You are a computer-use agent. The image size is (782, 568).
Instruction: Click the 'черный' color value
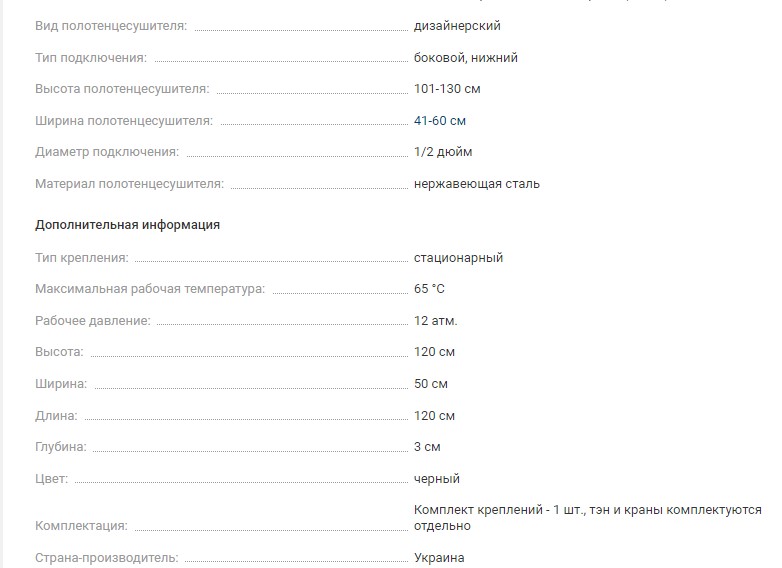pyautogui.click(x=437, y=479)
